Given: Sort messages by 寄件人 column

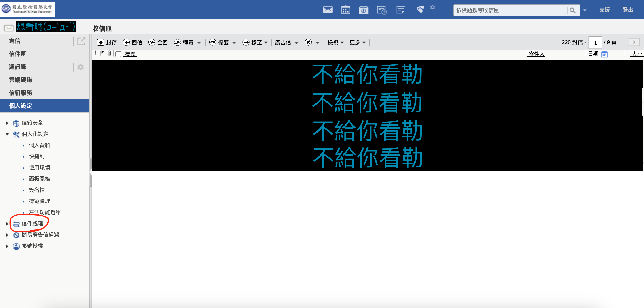Looking at the screenshot, I should click(x=536, y=54).
